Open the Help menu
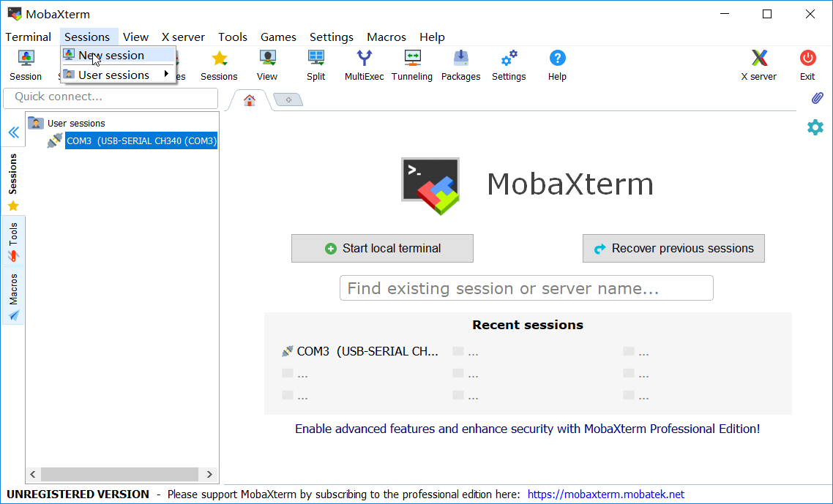 432,37
